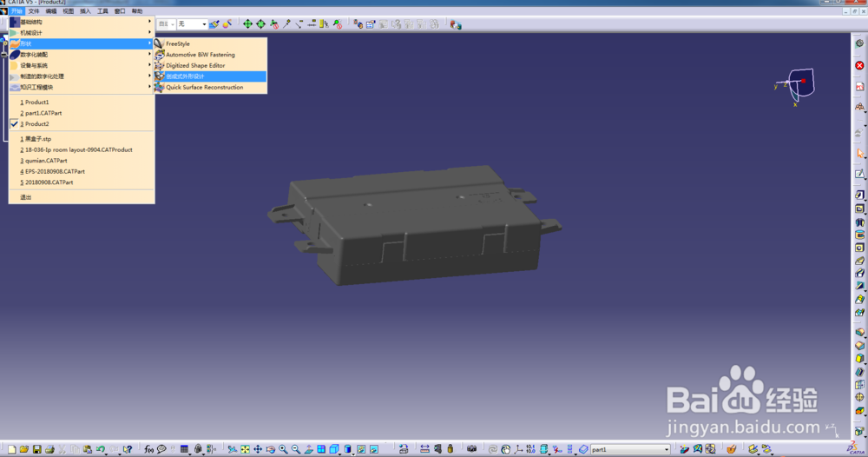Image resolution: width=868 pixels, height=457 pixels.
Task: Select the Pan view tool
Action: [258, 449]
